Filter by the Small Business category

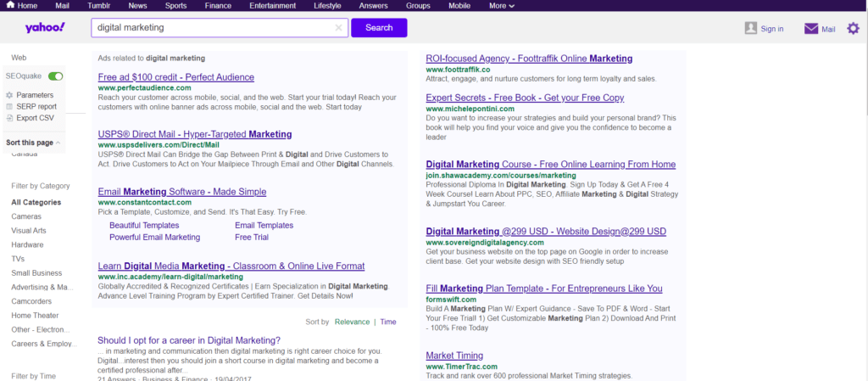tap(36, 273)
